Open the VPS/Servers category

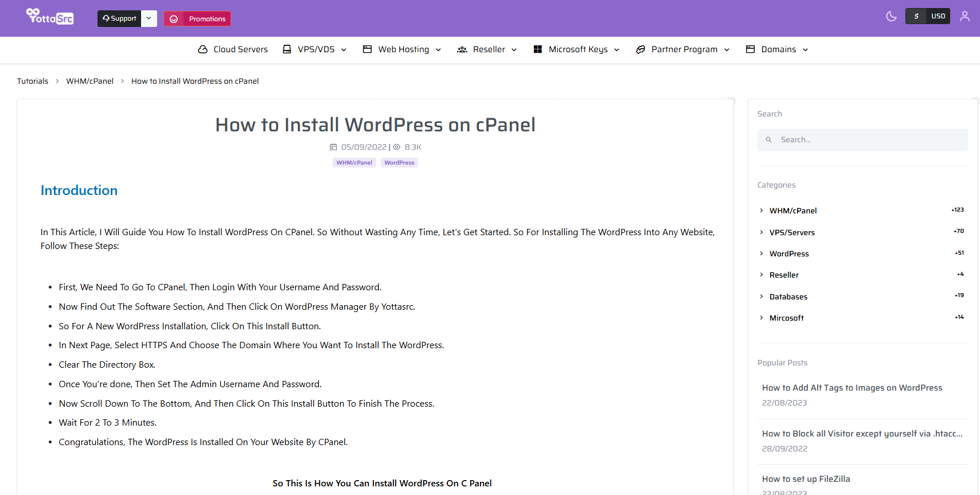[x=792, y=232]
